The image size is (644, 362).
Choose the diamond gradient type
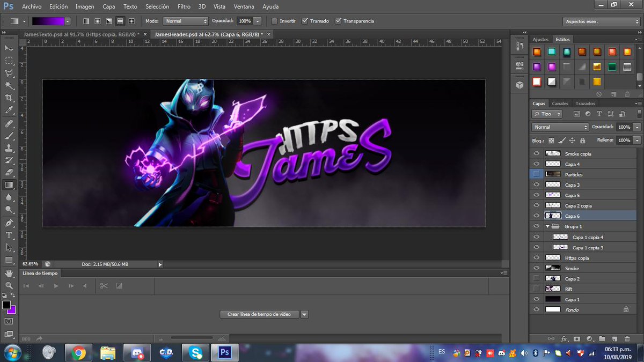pyautogui.click(x=131, y=21)
